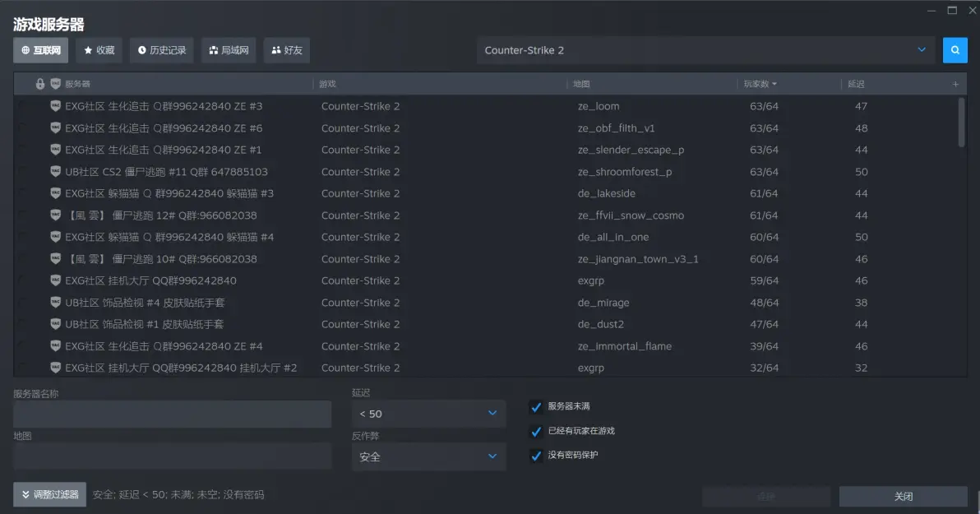Expand the 延迟 '< 50' latency dropdown
Image resolution: width=980 pixels, height=514 pixels.
coord(428,414)
